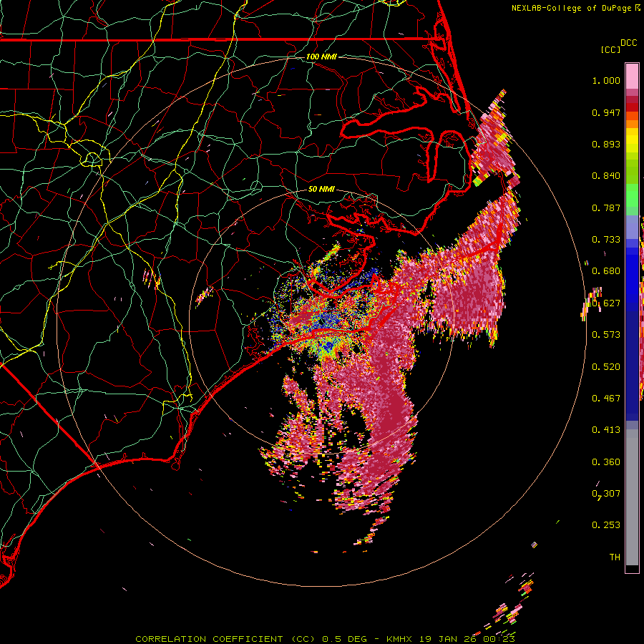The height and width of the screenshot is (644, 644).
Task: Click the TH threshold label
Action: pos(615,557)
